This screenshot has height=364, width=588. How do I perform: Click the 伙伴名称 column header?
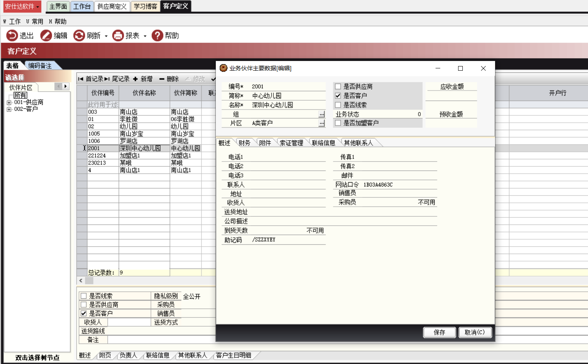tap(144, 93)
